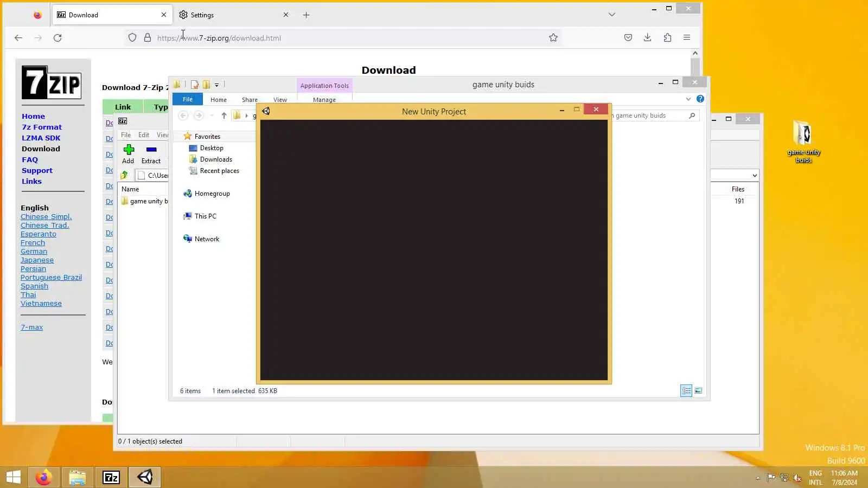
Task: Click Add button in 7-Zip File Manager
Action: [128, 154]
